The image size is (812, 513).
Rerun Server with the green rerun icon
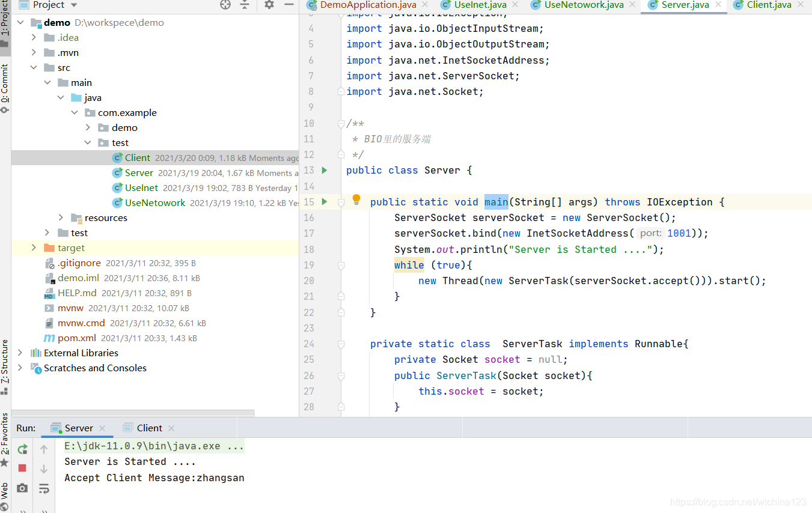(22, 449)
